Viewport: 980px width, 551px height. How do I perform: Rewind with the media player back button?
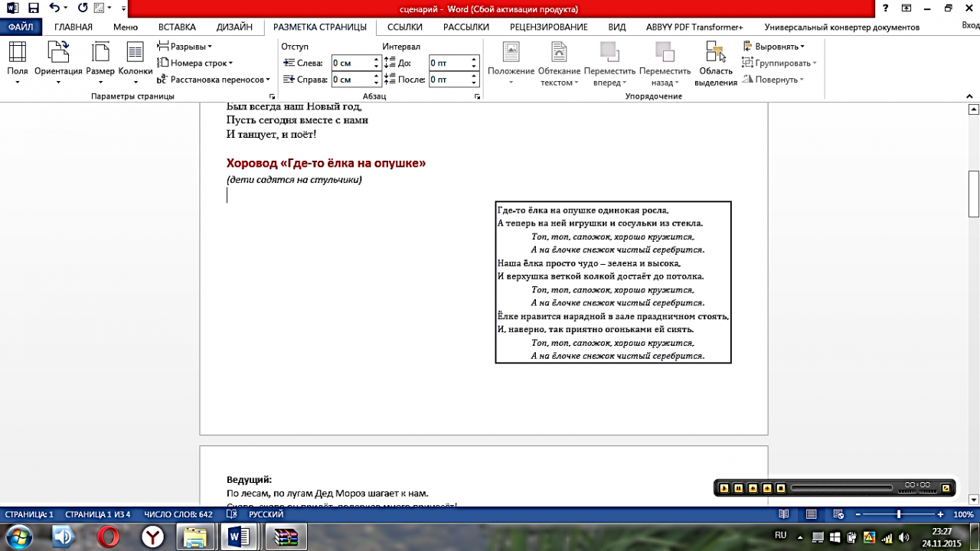(753, 487)
